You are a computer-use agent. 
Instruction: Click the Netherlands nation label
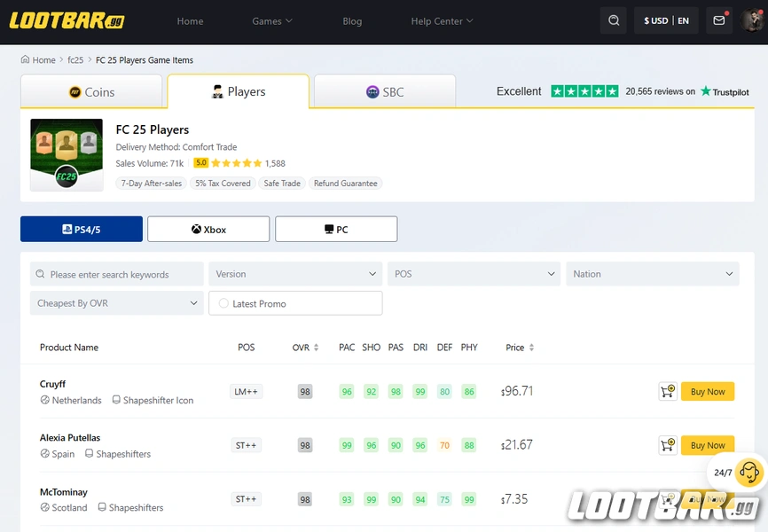[x=77, y=400]
